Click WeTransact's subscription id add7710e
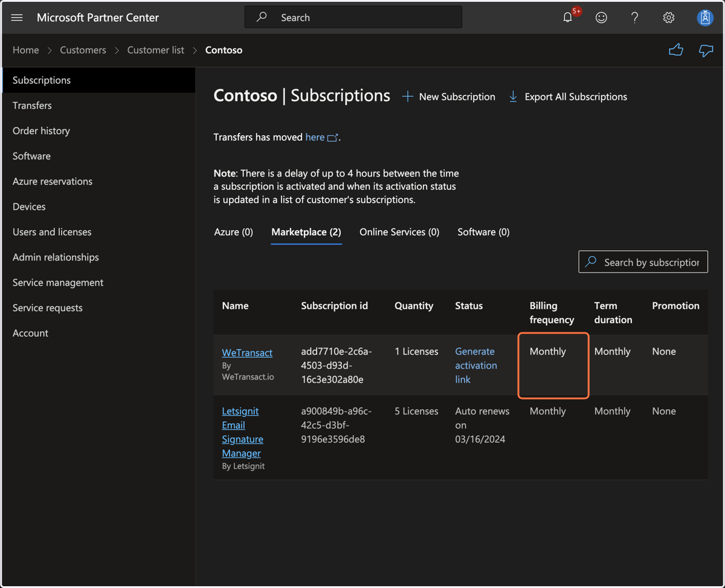Image resolution: width=725 pixels, height=588 pixels. click(337, 365)
